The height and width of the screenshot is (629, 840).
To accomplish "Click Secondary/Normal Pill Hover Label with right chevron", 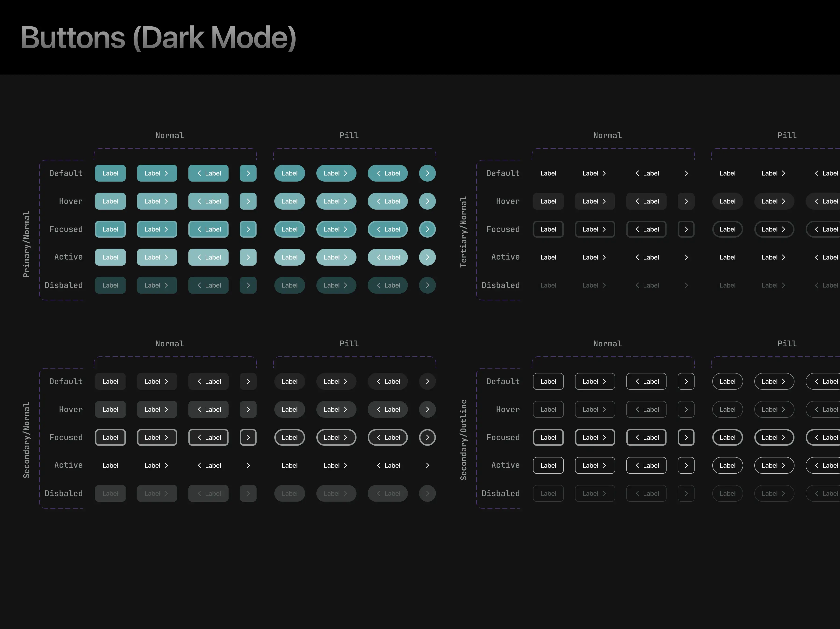I will coord(336,410).
